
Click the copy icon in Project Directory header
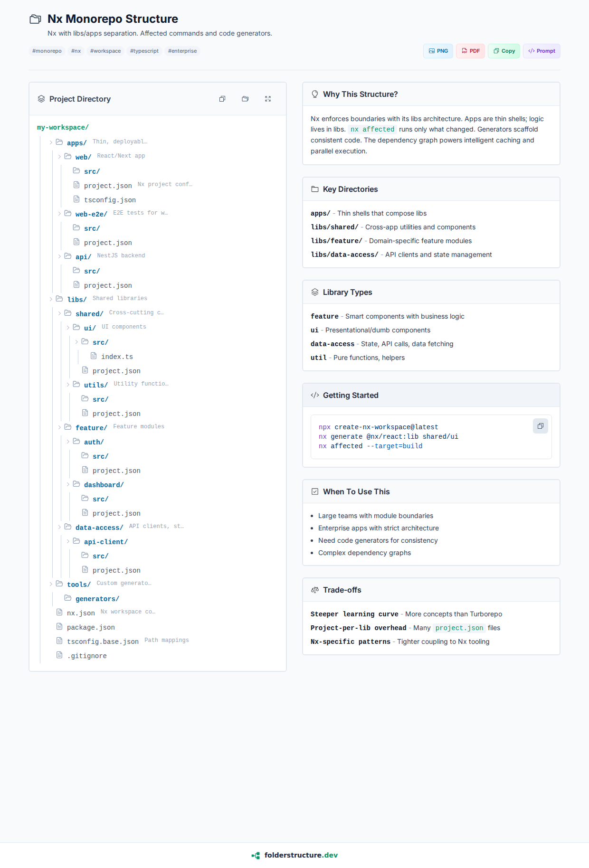pos(222,99)
